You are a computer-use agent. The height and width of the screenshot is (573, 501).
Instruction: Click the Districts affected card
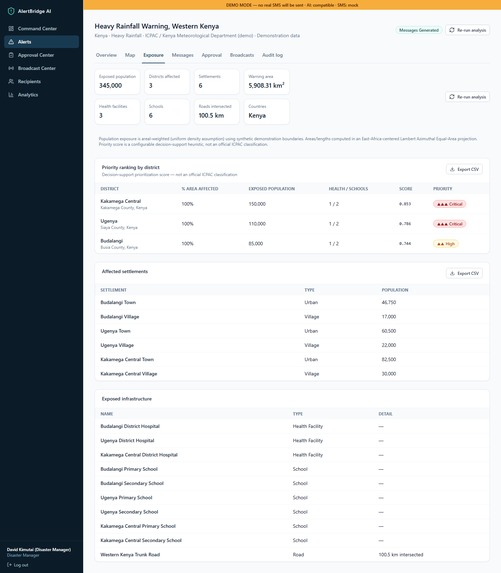pos(167,82)
